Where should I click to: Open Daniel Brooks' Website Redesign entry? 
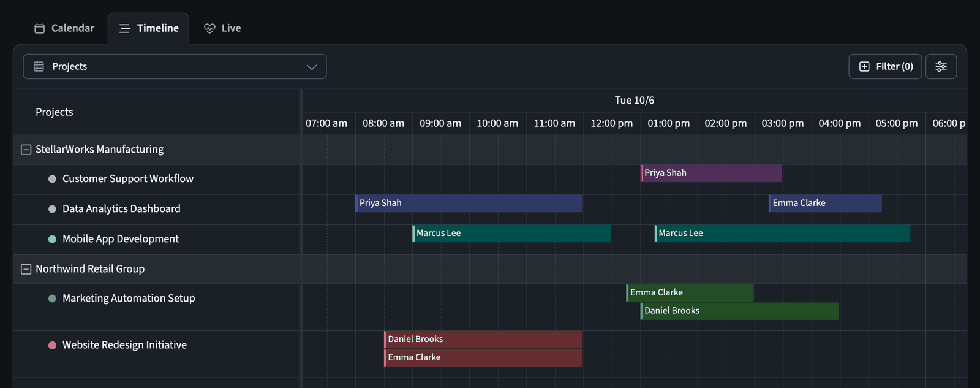[x=483, y=340]
